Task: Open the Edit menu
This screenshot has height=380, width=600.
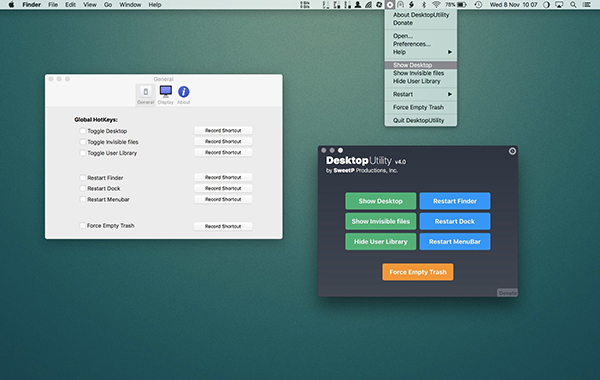Action: click(x=70, y=5)
